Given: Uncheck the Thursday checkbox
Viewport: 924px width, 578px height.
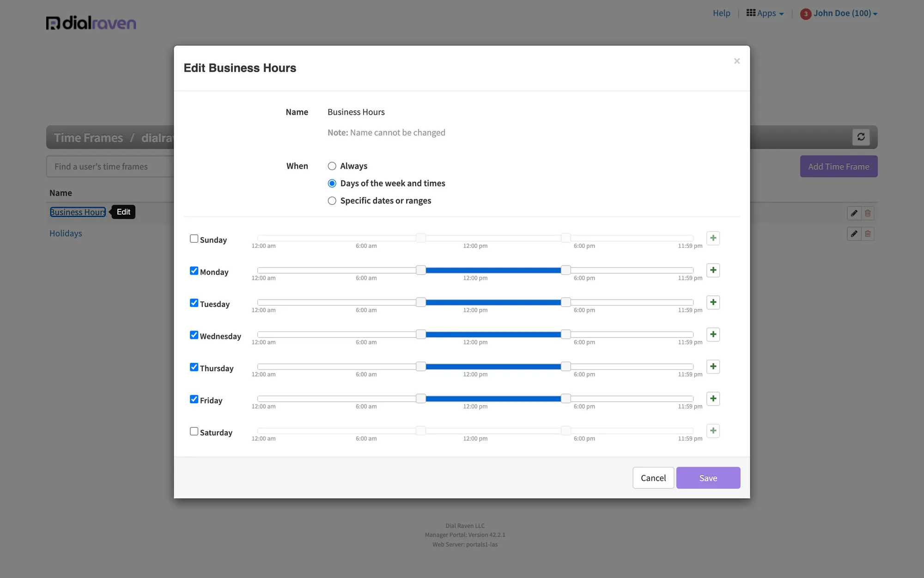Looking at the screenshot, I should (x=194, y=367).
